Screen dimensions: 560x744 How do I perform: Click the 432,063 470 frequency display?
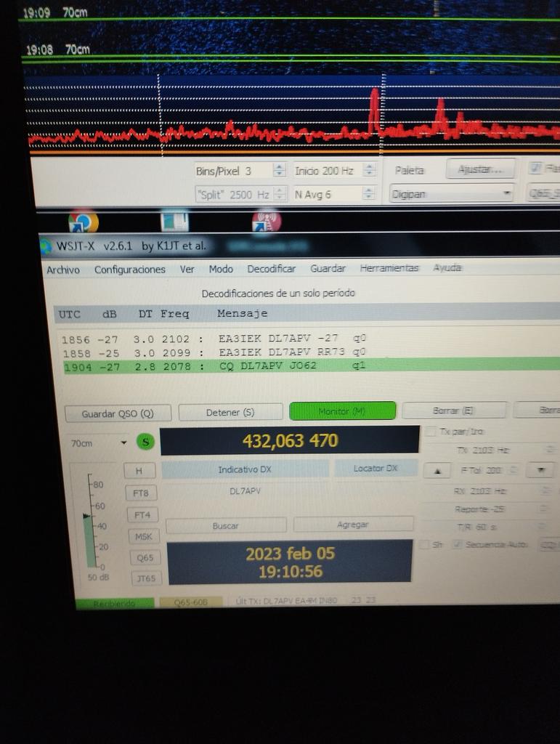[x=290, y=440]
